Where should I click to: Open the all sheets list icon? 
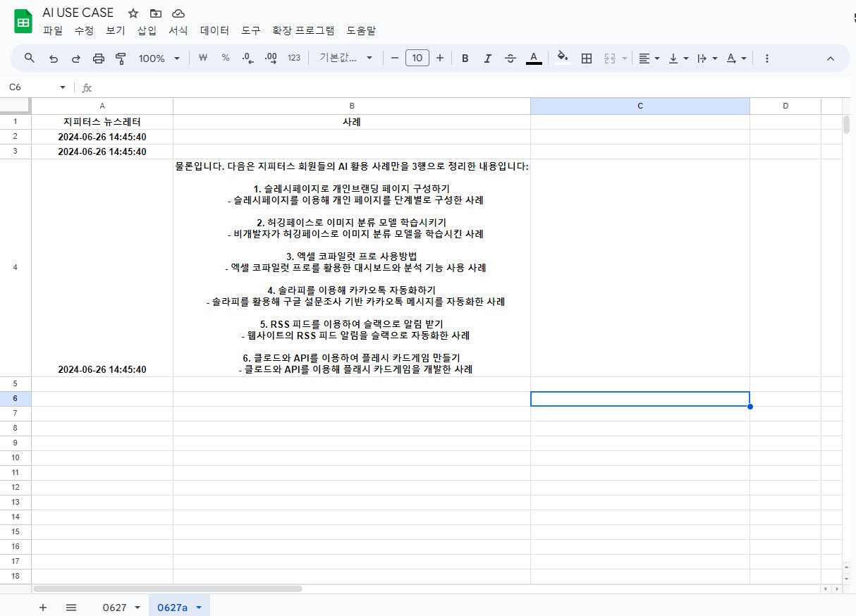(71, 607)
